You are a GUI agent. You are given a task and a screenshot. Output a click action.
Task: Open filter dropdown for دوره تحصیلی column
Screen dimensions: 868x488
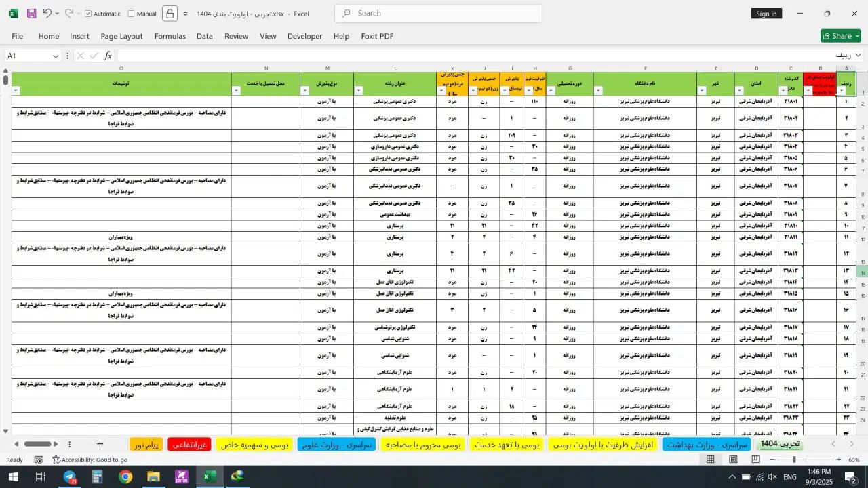[x=551, y=91]
